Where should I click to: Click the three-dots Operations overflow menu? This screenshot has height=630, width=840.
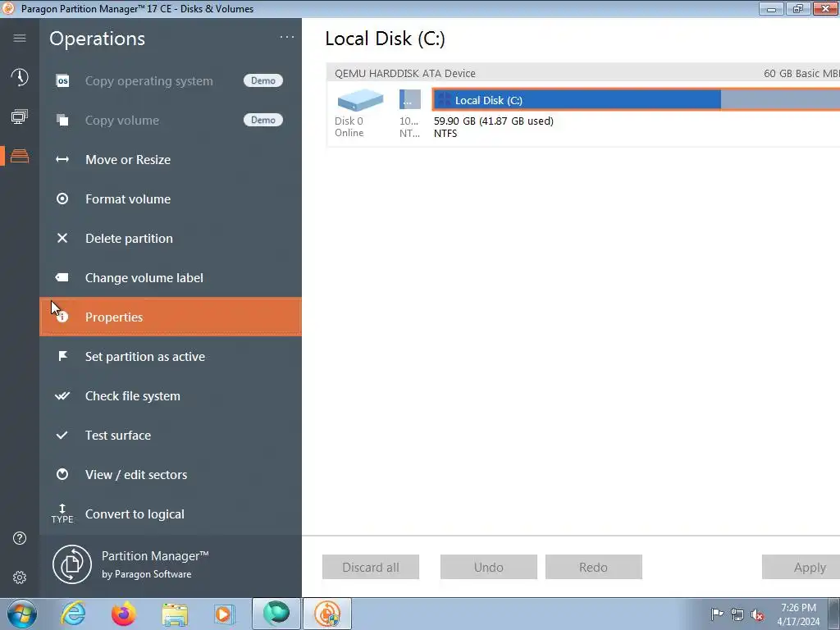click(287, 37)
